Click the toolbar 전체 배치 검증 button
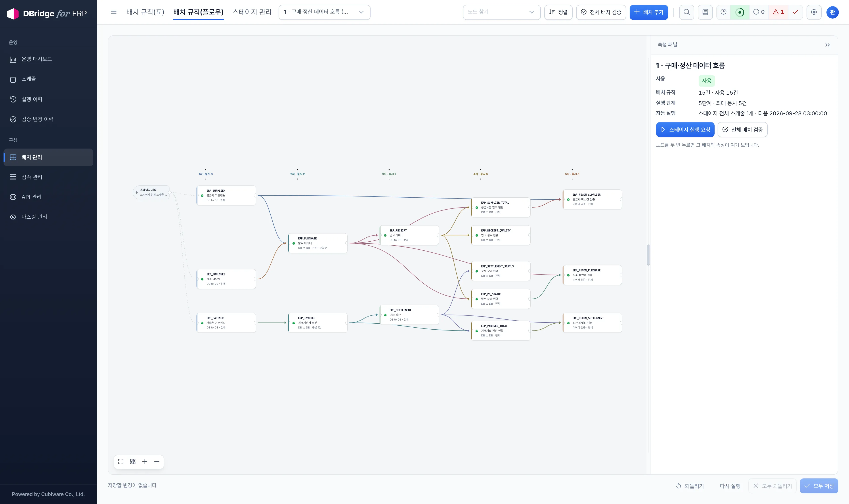Viewport: 849px width, 504px height. [601, 12]
